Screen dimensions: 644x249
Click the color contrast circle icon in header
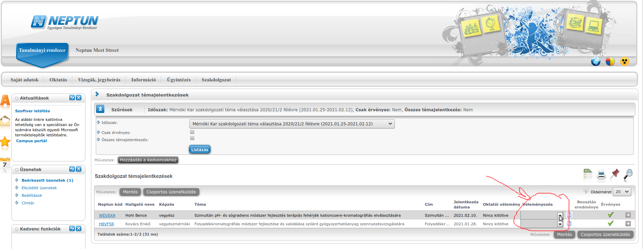(610, 61)
